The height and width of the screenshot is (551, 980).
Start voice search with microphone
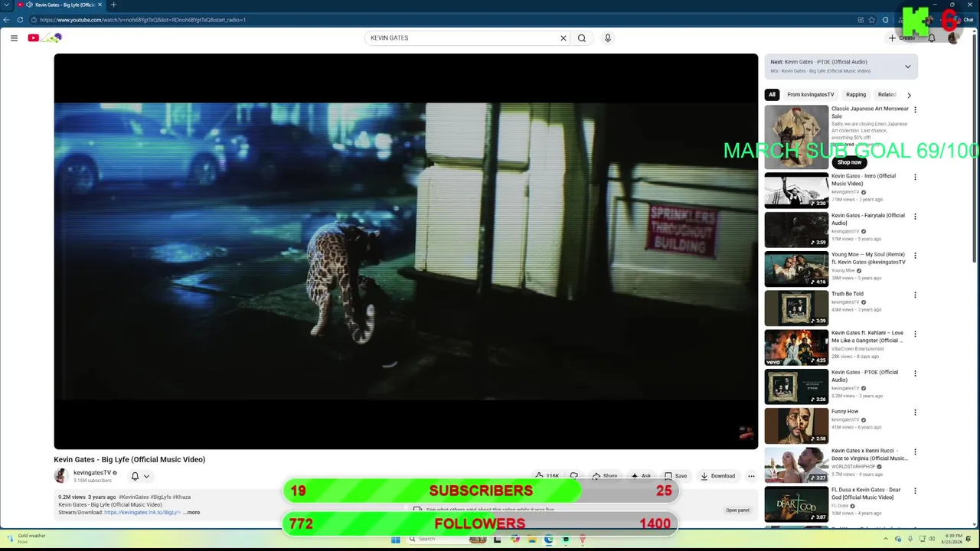coord(608,37)
